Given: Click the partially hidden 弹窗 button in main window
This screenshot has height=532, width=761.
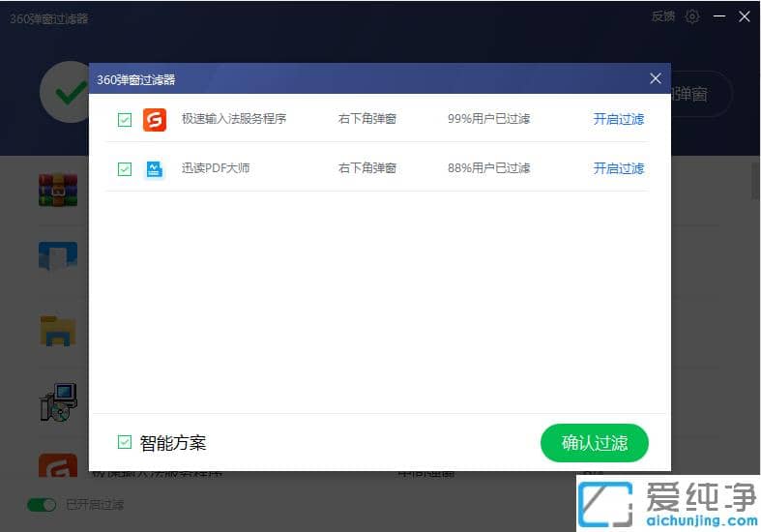Looking at the screenshot, I should 701,94.
